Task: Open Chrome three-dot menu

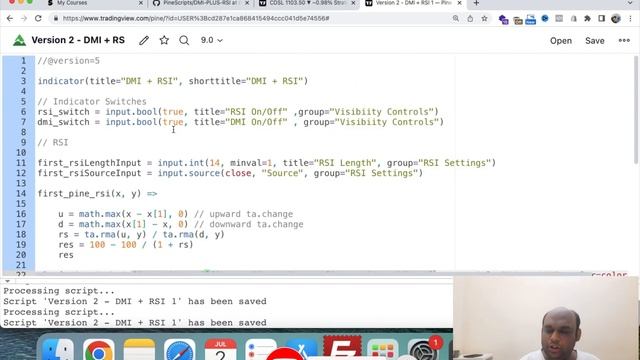Action: (x=631, y=18)
